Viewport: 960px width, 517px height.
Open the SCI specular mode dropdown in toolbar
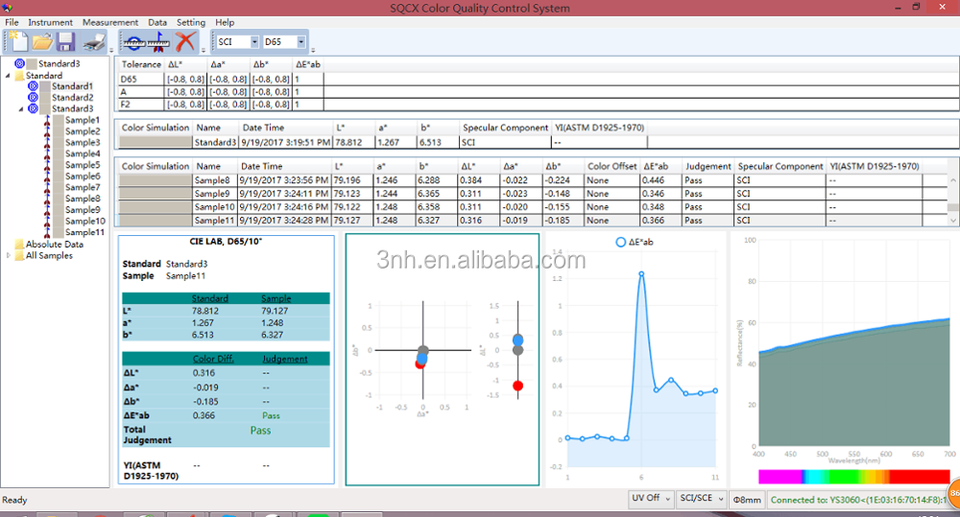(254, 42)
